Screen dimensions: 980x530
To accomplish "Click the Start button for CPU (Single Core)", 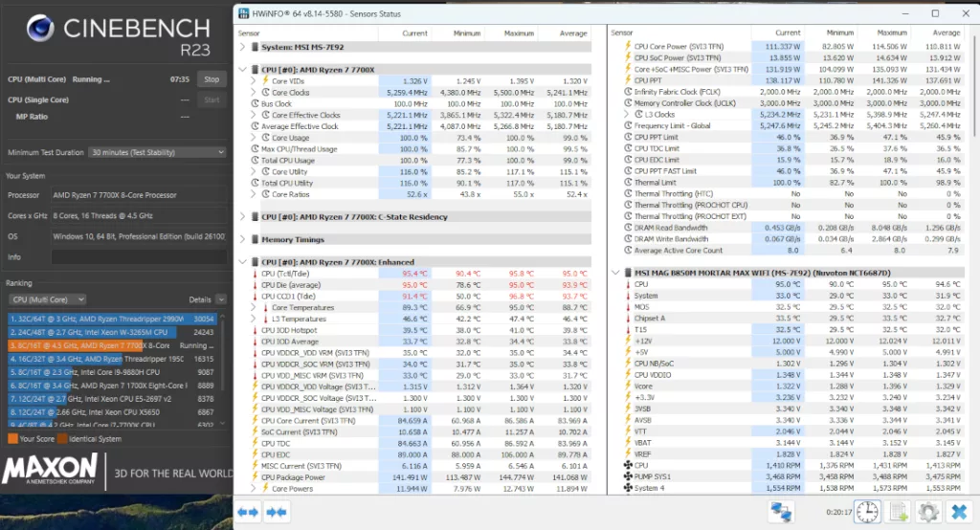I will click(x=212, y=100).
